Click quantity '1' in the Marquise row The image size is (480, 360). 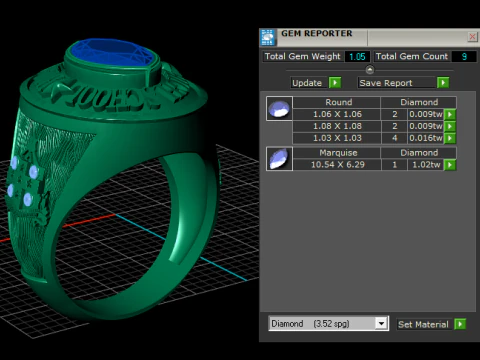pyautogui.click(x=394, y=165)
